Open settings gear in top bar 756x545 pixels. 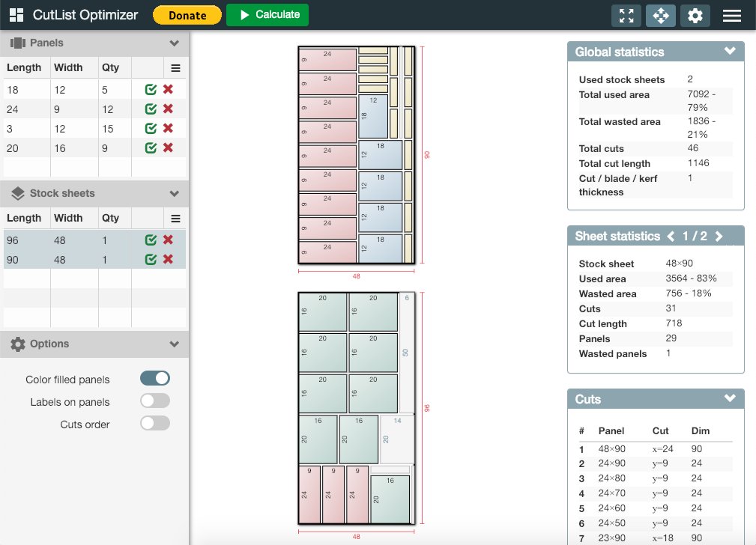(695, 16)
